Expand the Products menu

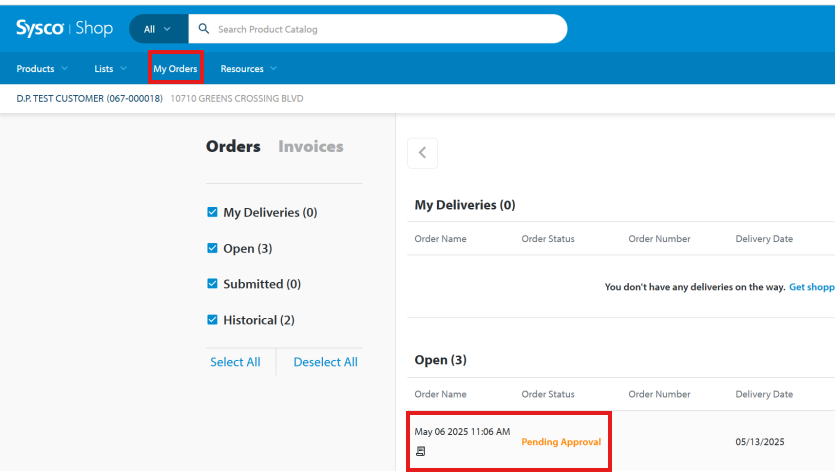click(x=42, y=69)
